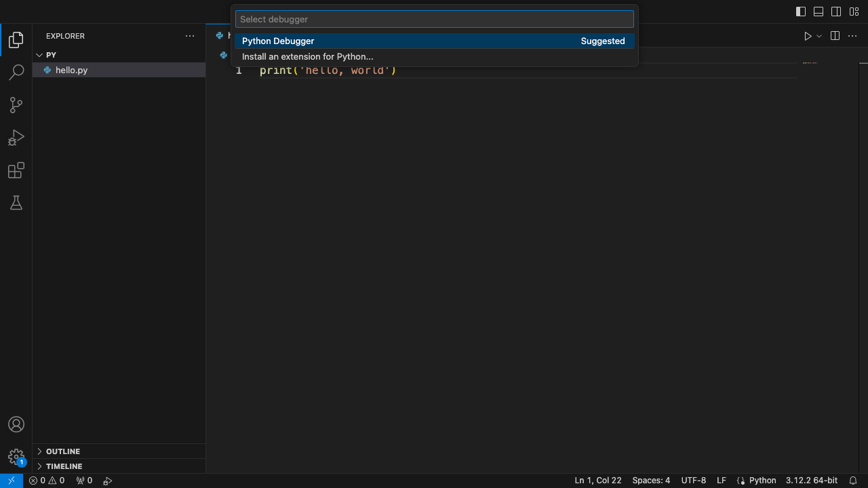
Task: Click the debug launch icon in status bar
Action: [107, 481]
